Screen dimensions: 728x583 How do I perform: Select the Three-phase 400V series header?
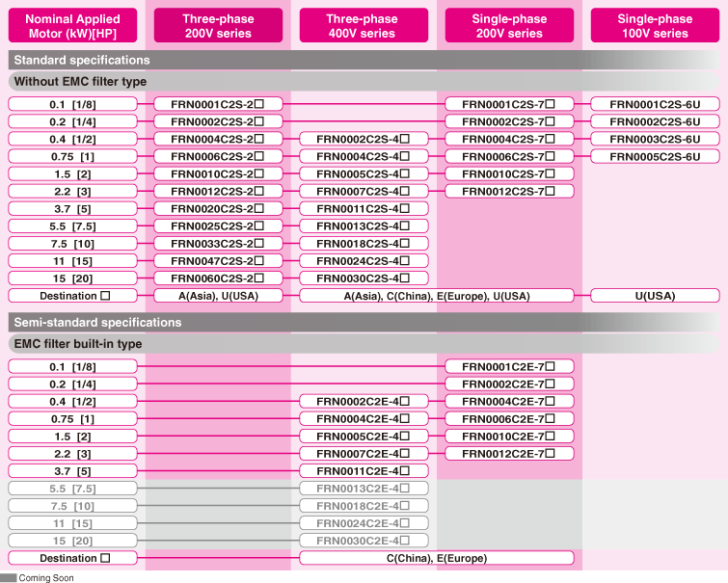coord(364,25)
